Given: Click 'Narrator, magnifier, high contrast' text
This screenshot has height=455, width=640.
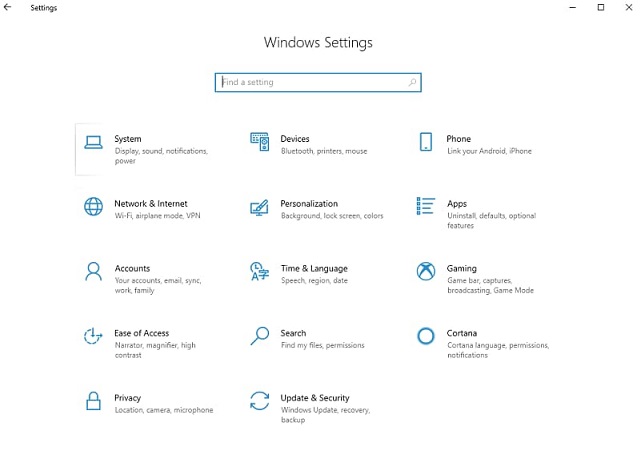Looking at the screenshot, I should pos(155,350).
